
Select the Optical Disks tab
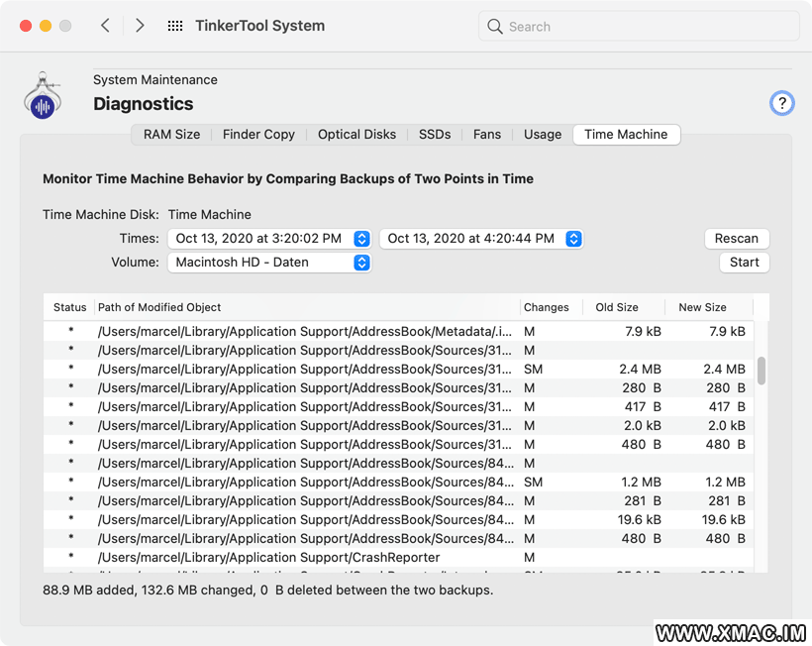pos(356,135)
